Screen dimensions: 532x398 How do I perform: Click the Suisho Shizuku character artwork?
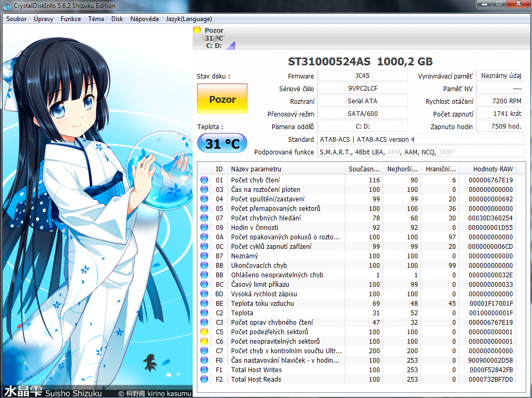click(97, 210)
